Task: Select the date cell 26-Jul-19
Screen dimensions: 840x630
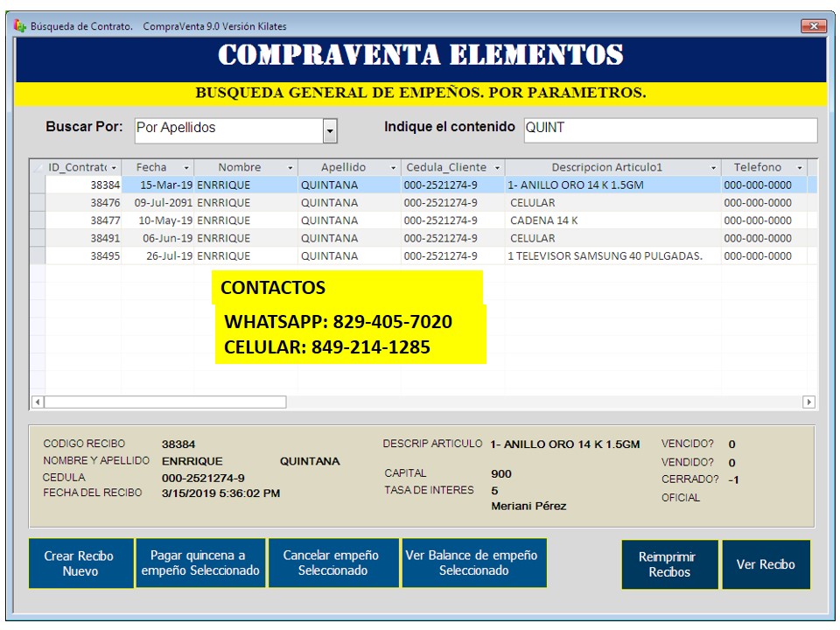Action: (158, 255)
